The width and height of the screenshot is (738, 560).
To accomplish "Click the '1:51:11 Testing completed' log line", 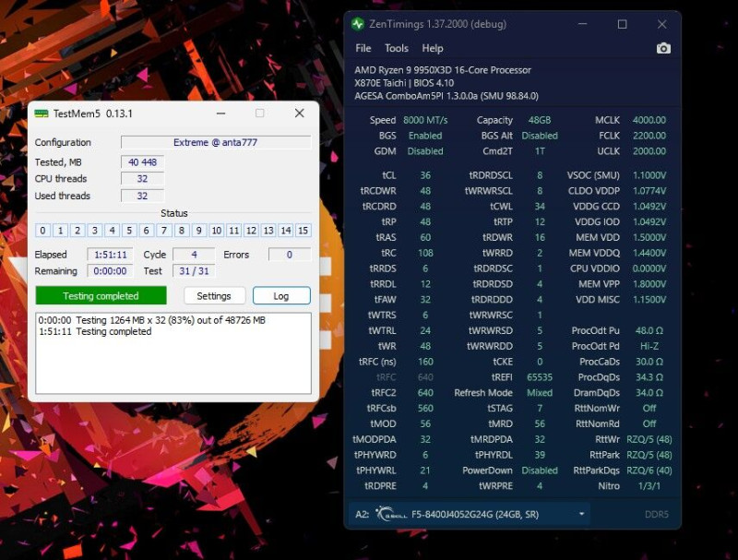I will 95,331.
